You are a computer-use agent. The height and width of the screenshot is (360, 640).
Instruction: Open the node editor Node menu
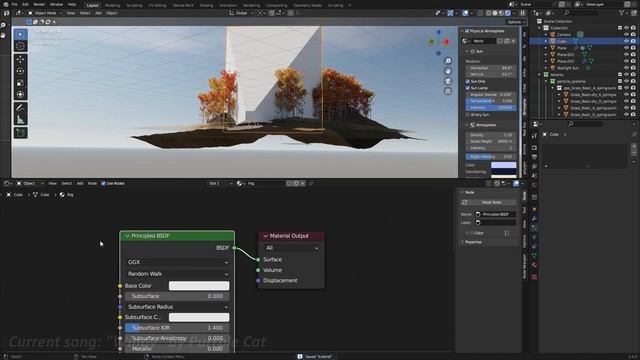point(92,184)
